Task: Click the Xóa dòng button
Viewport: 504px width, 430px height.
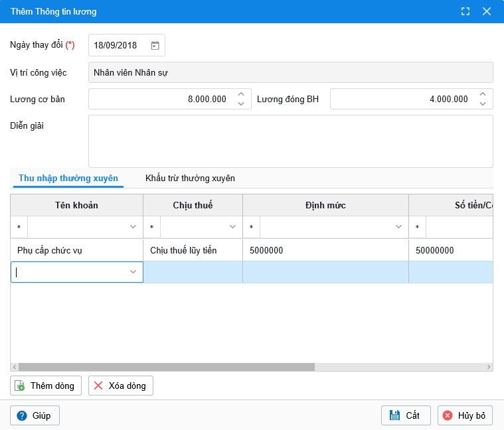Action: [121, 386]
